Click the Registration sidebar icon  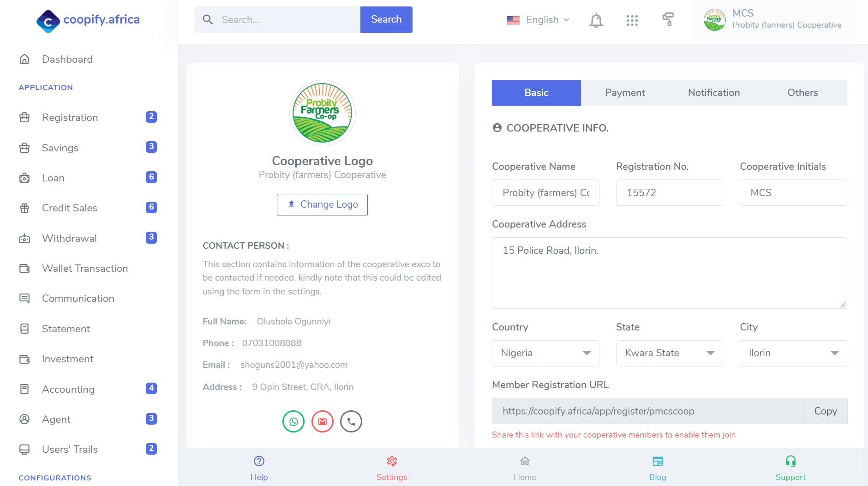pyautogui.click(x=24, y=117)
